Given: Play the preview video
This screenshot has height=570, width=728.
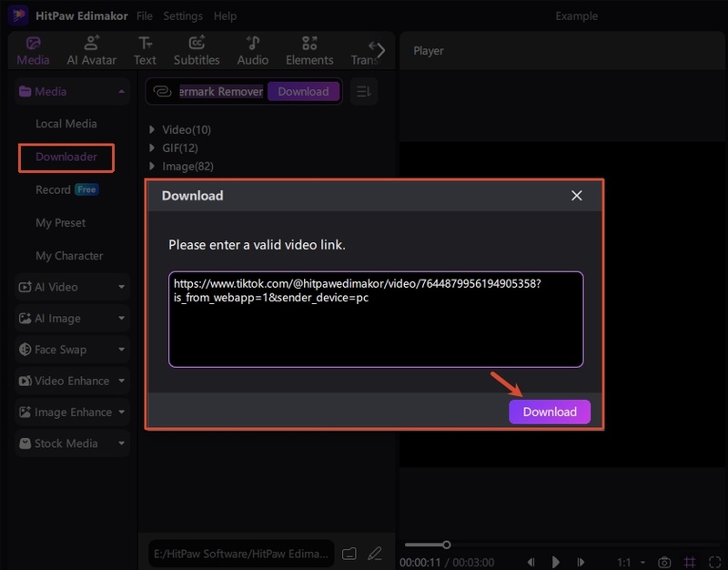Looking at the screenshot, I should point(555,562).
